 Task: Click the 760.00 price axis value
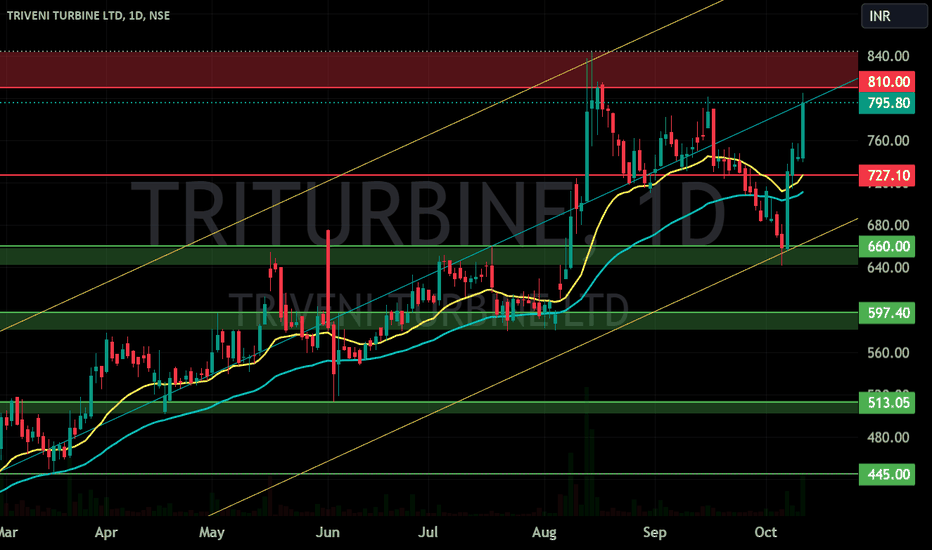coord(888,141)
